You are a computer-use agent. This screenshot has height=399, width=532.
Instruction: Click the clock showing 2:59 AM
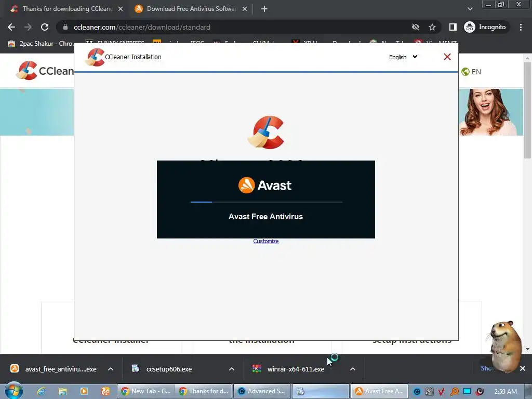point(506,391)
